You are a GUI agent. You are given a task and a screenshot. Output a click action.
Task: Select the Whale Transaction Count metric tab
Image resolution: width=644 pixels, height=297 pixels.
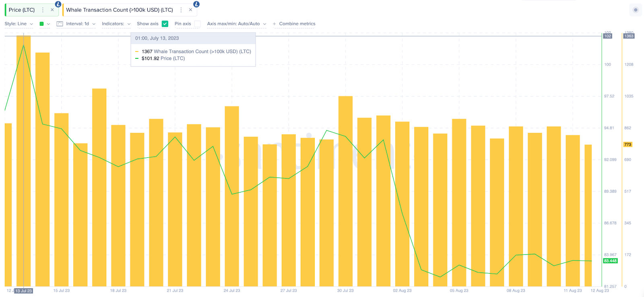coord(119,10)
